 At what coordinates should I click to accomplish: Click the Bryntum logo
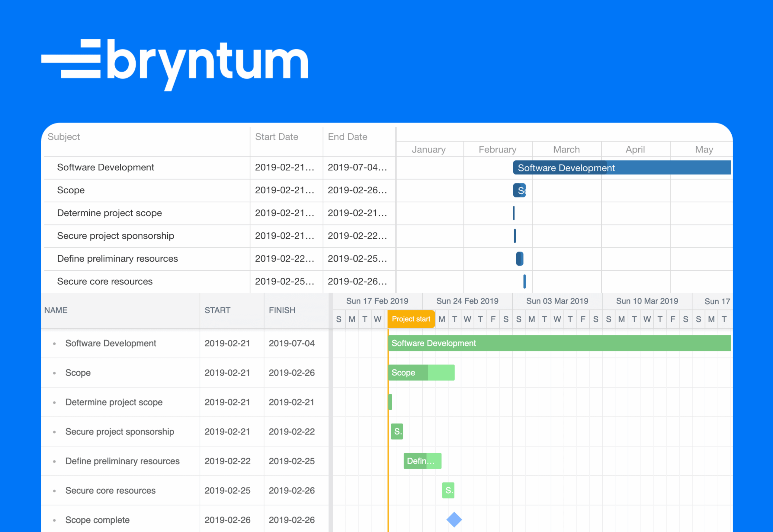(174, 63)
